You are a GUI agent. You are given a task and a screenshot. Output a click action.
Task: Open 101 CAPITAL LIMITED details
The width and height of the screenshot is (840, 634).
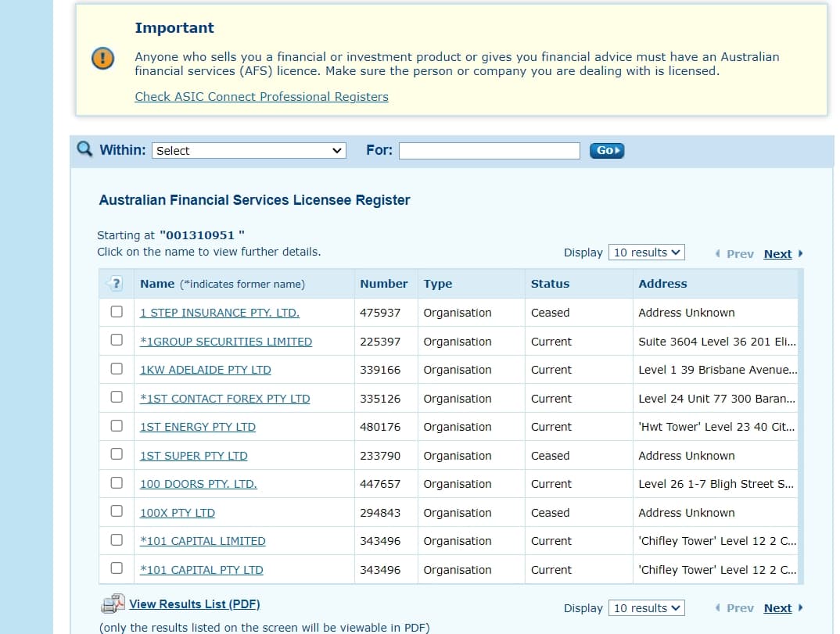(203, 542)
